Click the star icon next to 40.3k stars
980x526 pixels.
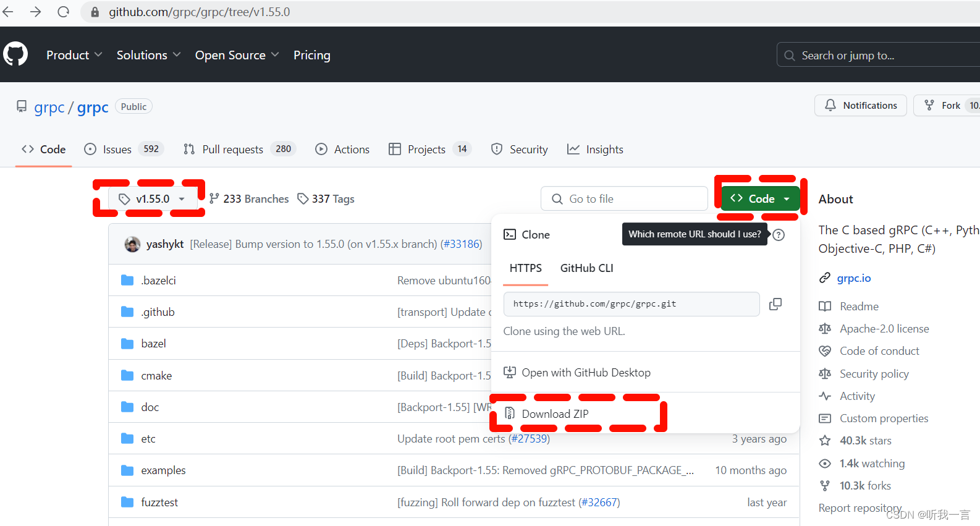(825, 441)
